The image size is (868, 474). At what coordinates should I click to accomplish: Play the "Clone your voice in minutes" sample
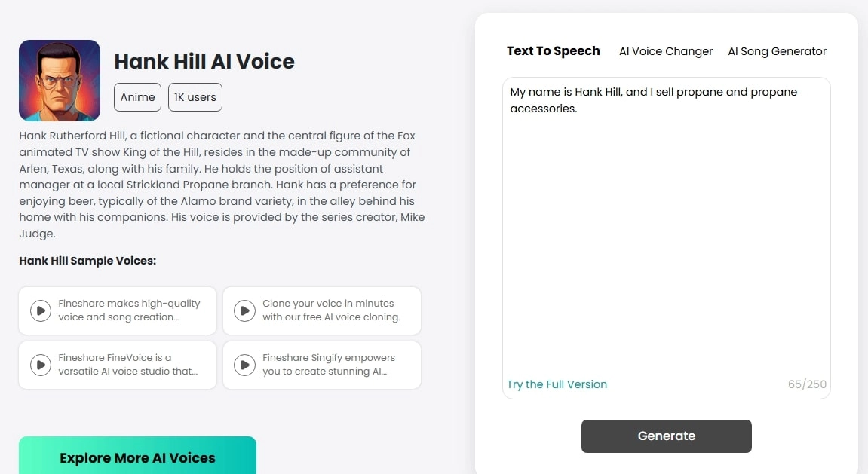pos(244,310)
